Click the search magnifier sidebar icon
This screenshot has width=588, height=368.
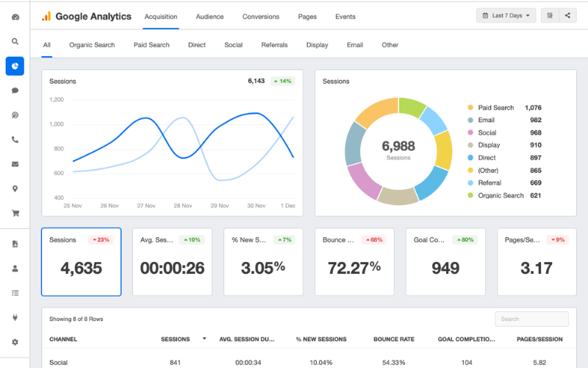point(15,41)
